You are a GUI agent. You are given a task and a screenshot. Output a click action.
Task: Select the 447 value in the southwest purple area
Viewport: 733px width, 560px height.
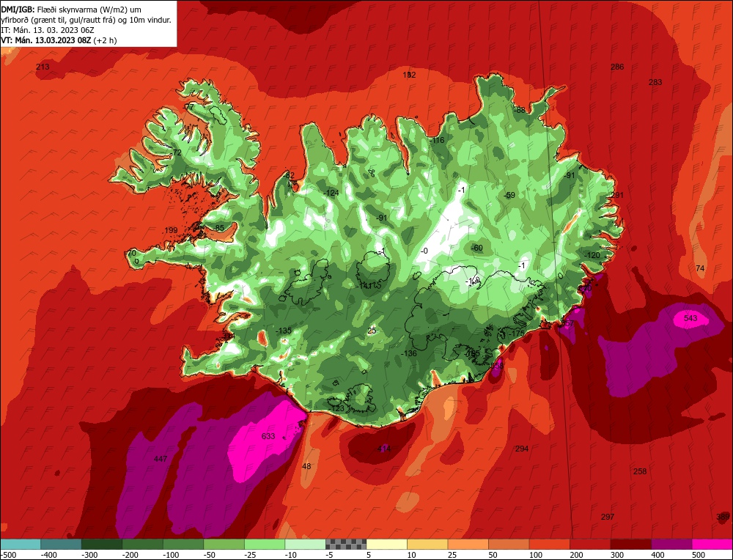[161, 459]
